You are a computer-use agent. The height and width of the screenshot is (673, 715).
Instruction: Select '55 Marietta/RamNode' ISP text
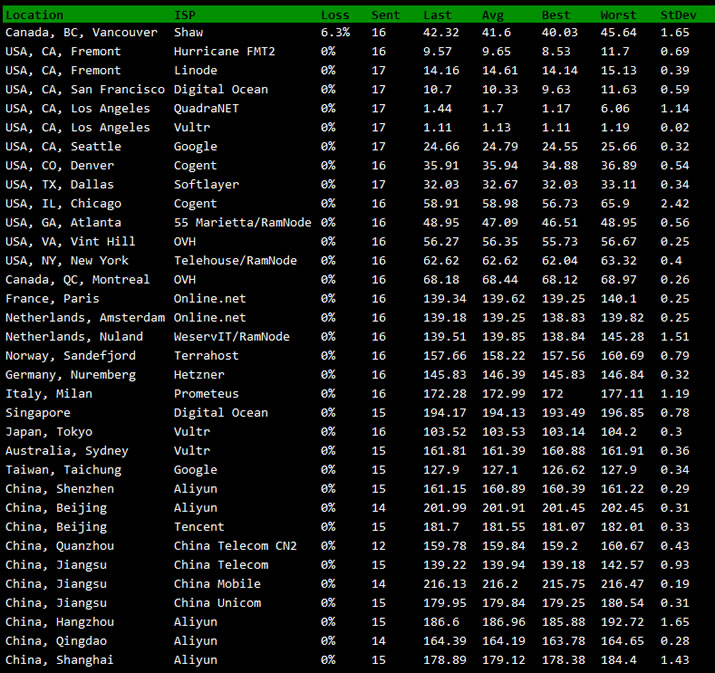[243, 223]
